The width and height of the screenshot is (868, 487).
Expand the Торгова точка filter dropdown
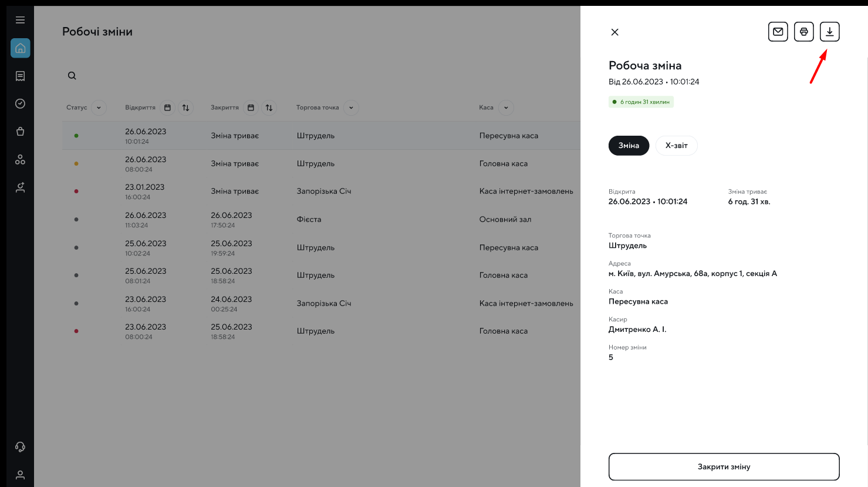point(351,108)
